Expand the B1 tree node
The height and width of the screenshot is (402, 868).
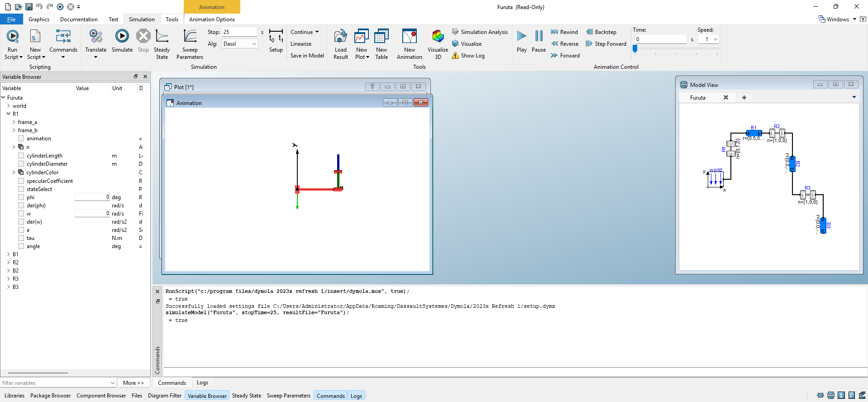9,254
